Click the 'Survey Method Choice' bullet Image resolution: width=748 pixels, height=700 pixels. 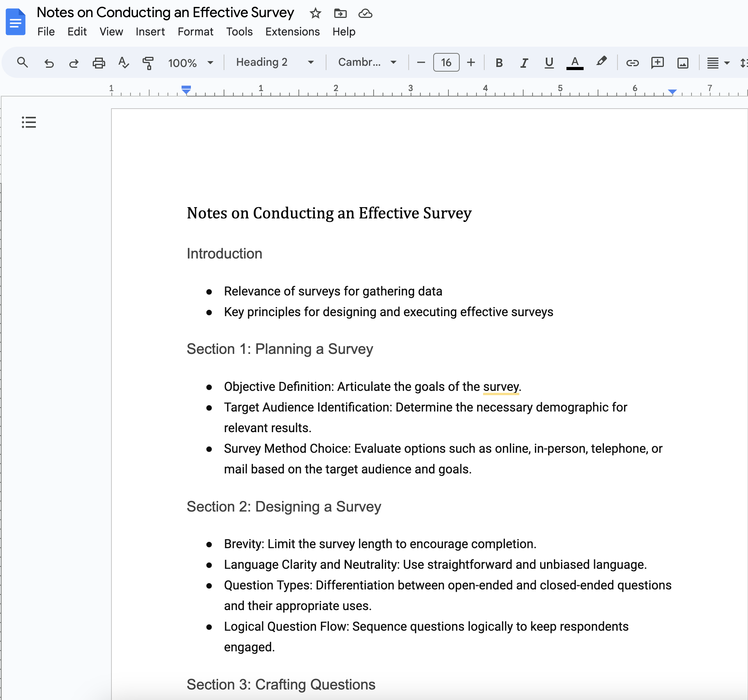pyautogui.click(x=443, y=459)
